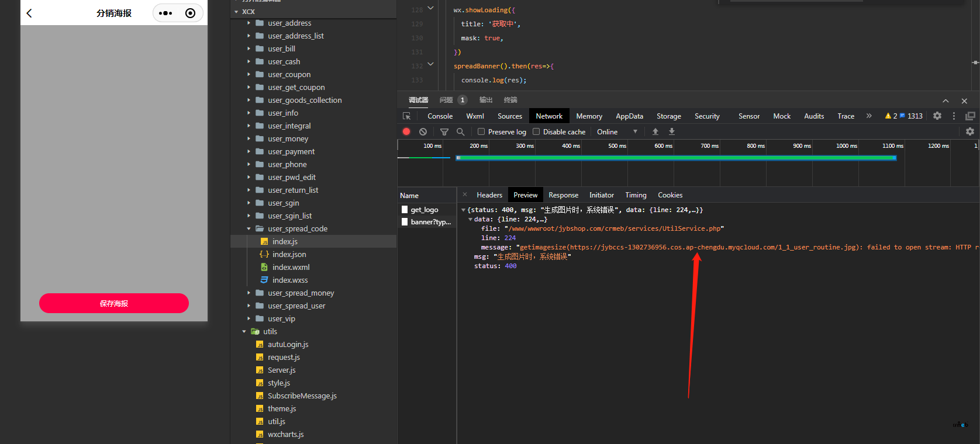
Task: Switch to Console tab
Action: [x=440, y=116]
